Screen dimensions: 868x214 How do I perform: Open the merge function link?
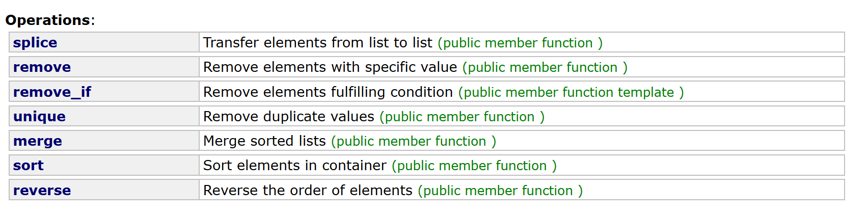click(38, 141)
